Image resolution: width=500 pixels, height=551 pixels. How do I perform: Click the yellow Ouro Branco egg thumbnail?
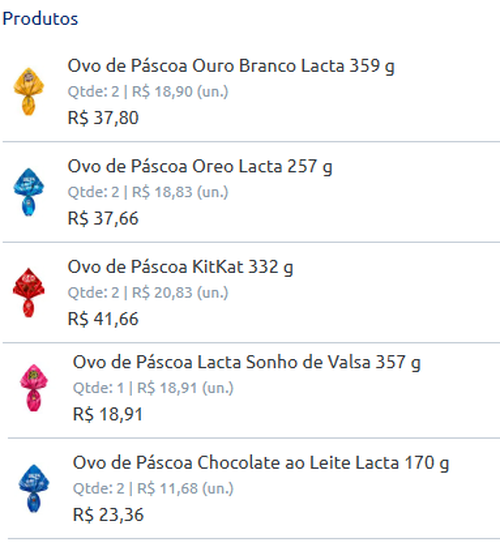(x=28, y=91)
